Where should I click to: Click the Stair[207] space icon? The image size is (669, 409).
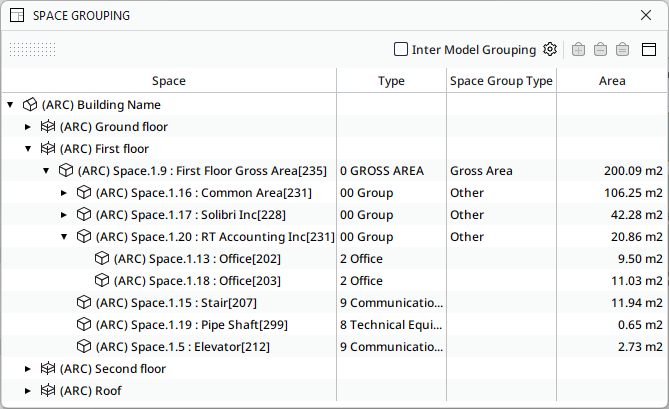(x=84, y=303)
